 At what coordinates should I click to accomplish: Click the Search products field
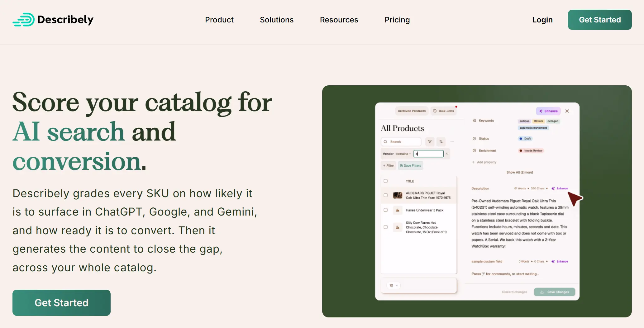[401, 142]
